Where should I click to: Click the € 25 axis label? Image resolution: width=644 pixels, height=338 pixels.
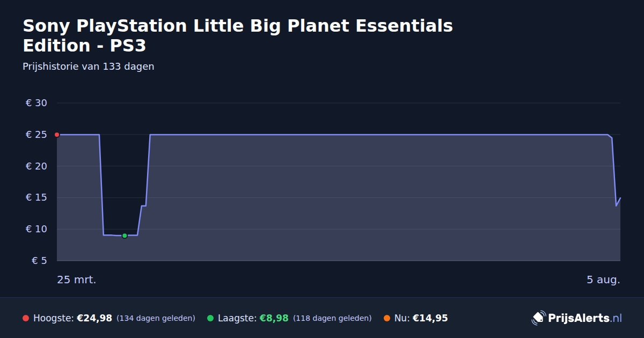36,135
